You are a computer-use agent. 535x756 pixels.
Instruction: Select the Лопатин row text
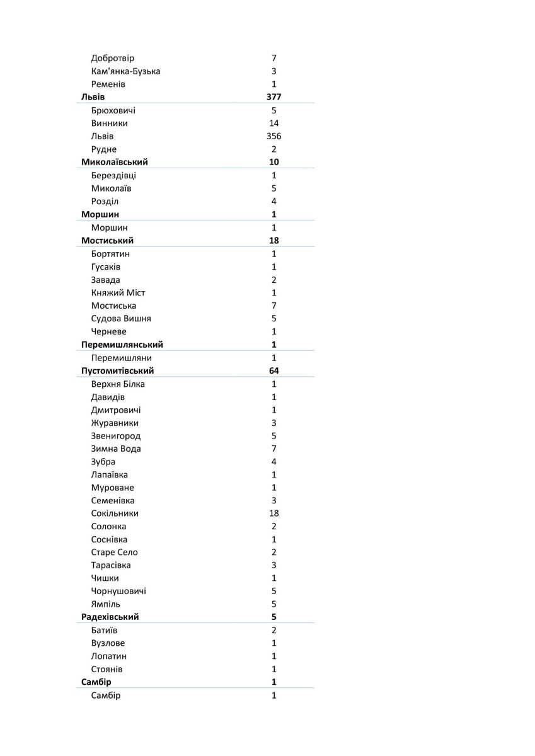pyautogui.click(x=109, y=656)
